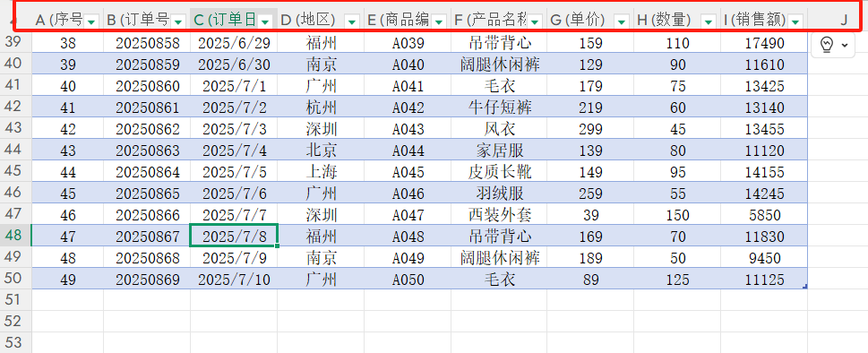Select row 48 header
The width and height of the screenshot is (868, 353).
point(15,235)
